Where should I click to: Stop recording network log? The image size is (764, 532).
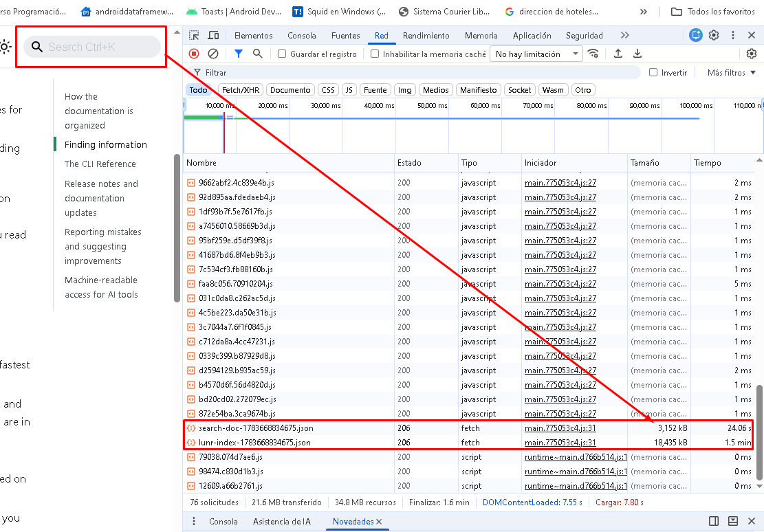click(x=194, y=54)
